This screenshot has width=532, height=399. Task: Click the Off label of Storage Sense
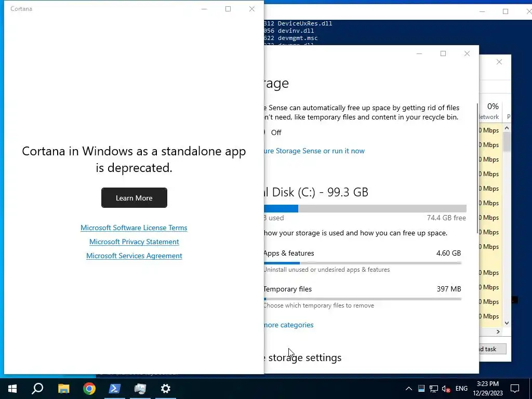click(x=276, y=132)
